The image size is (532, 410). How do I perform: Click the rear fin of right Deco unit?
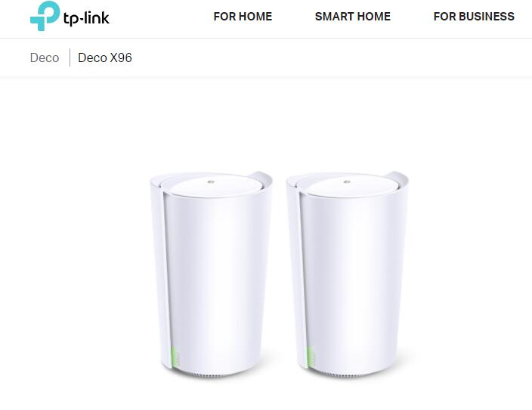[x=397, y=178]
